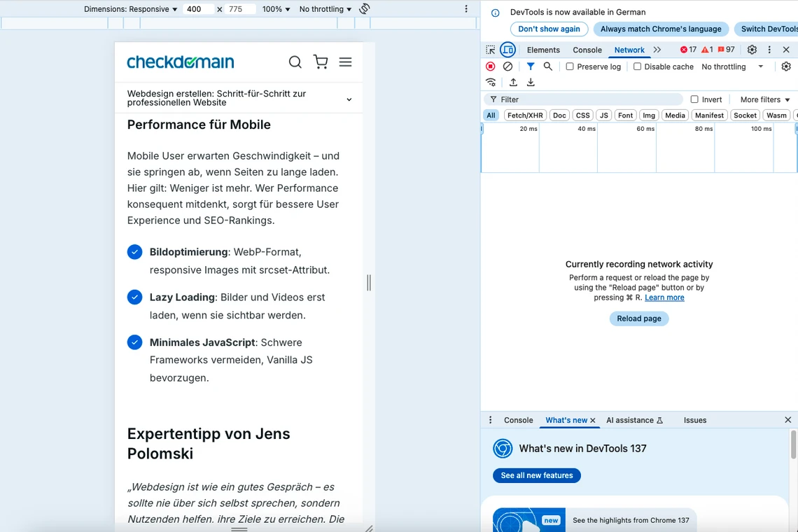Toggle the network filter bar

[x=530, y=66]
